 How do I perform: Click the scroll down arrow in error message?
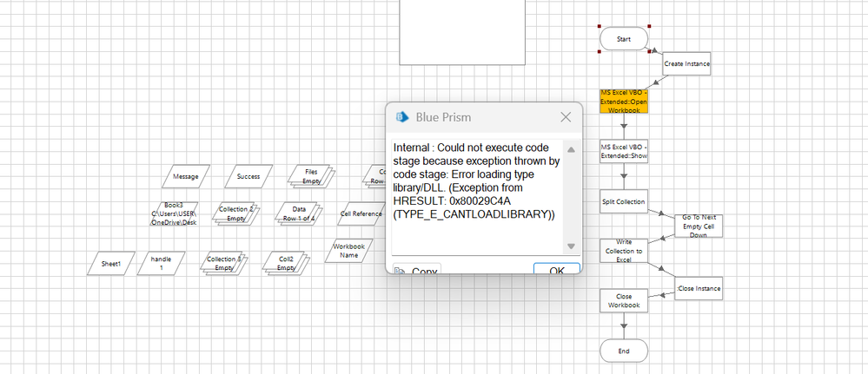(572, 246)
